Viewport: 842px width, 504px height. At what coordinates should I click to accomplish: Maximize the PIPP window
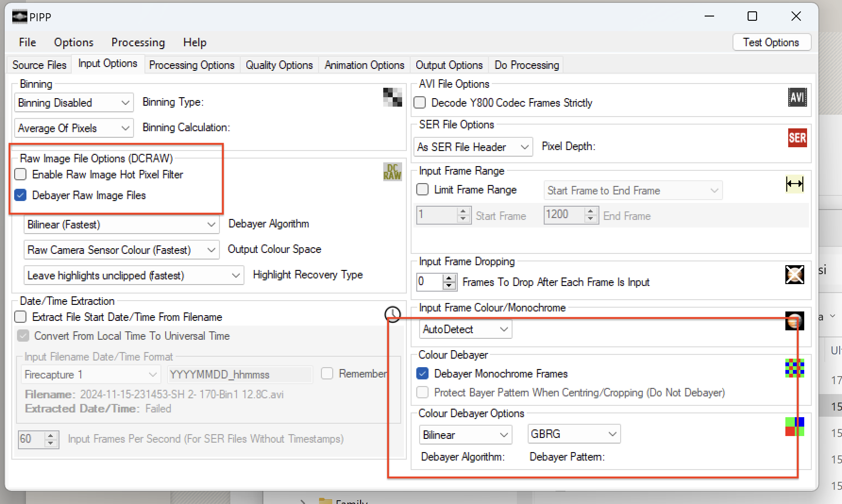coord(752,17)
